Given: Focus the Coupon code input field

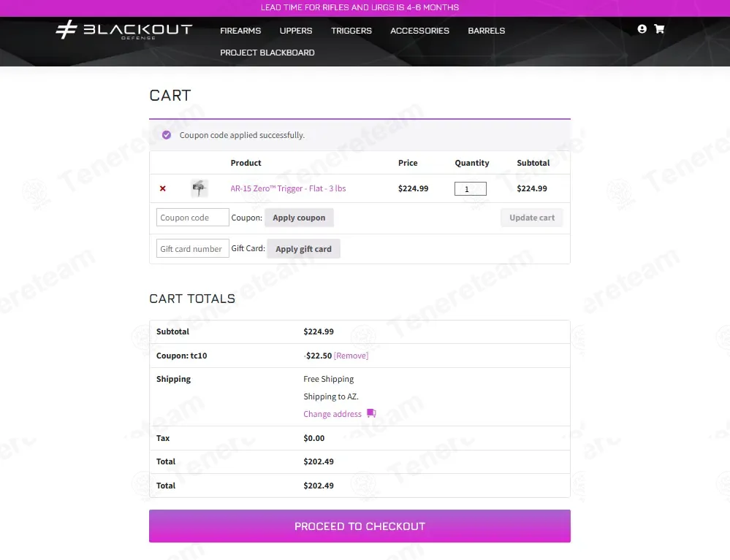Looking at the screenshot, I should pyautogui.click(x=192, y=218).
